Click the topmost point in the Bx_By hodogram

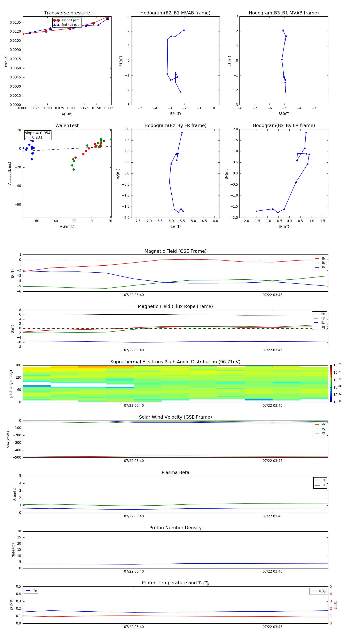[306, 133]
